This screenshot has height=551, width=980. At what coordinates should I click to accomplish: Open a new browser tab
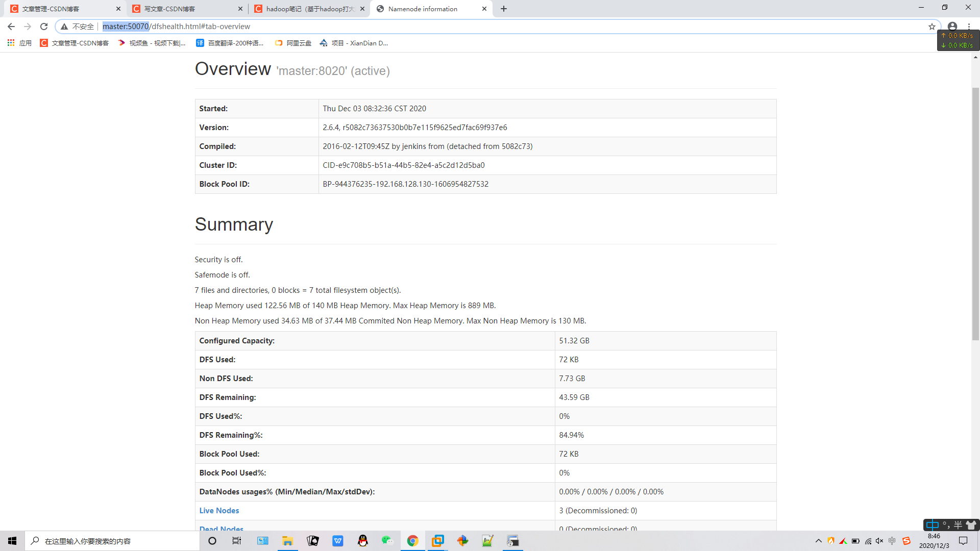[504, 9]
